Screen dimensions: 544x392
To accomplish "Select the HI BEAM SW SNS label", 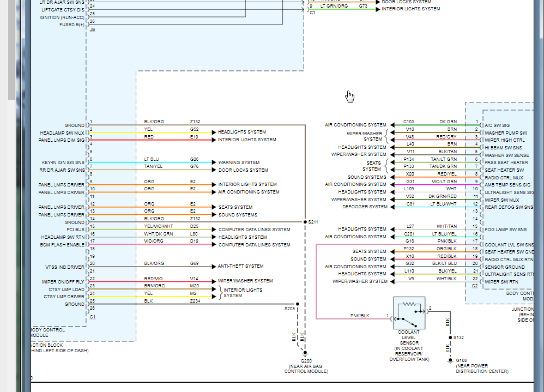I will [x=504, y=148].
